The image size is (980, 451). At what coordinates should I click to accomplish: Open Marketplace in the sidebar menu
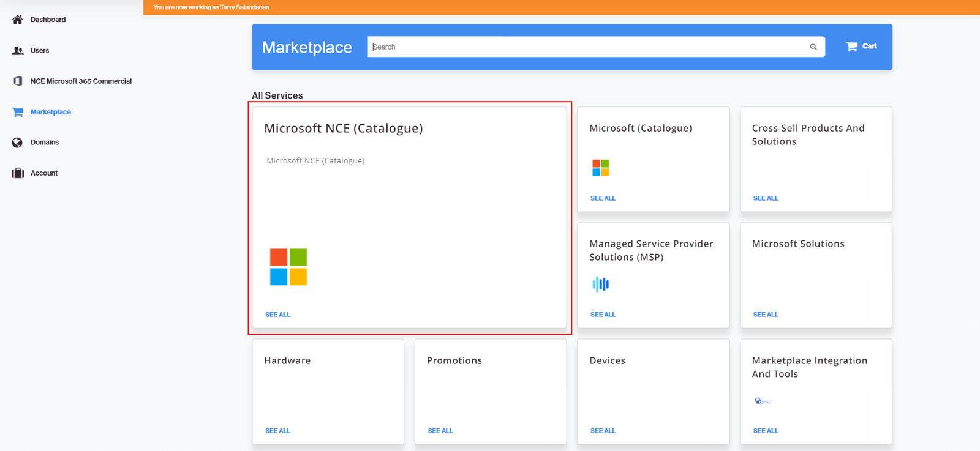point(50,112)
